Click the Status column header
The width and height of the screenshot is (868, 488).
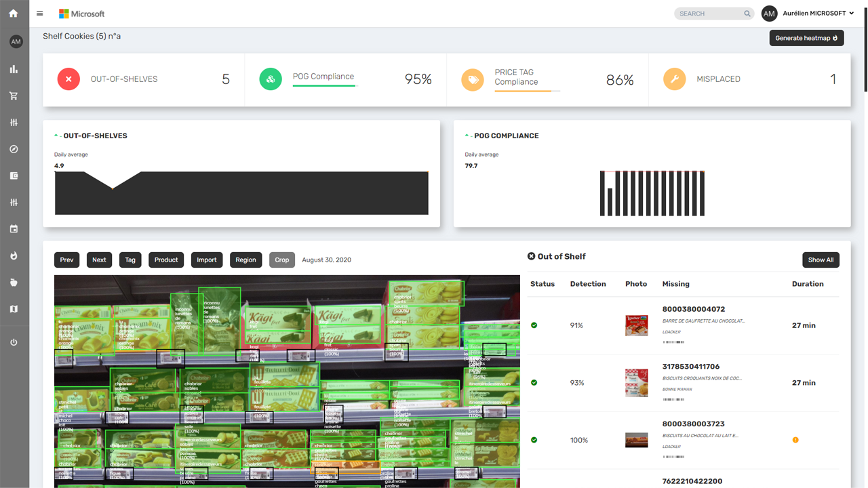tap(542, 284)
